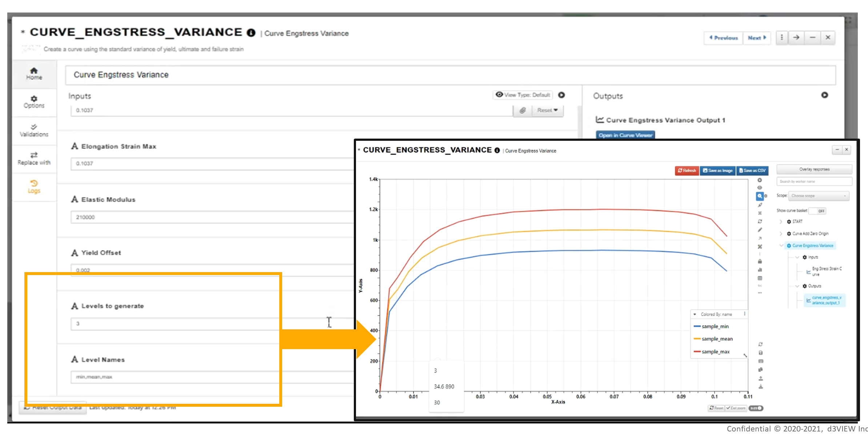Go to Next worker
Viewport: 868px width, 434px height.
tap(757, 38)
